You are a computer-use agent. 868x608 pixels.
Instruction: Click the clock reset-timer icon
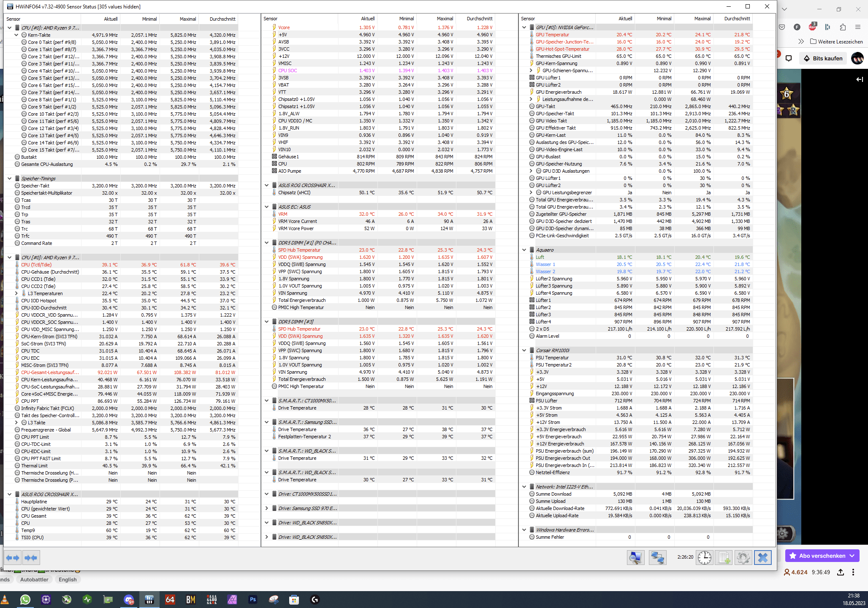pyautogui.click(x=704, y=558)
